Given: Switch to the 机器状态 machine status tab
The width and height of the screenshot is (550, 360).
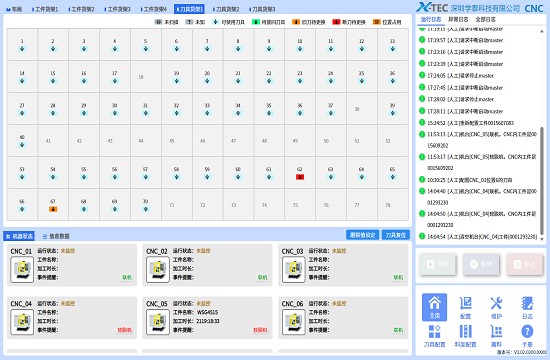Looking at the screenshot, I should [x=19, y=236].
